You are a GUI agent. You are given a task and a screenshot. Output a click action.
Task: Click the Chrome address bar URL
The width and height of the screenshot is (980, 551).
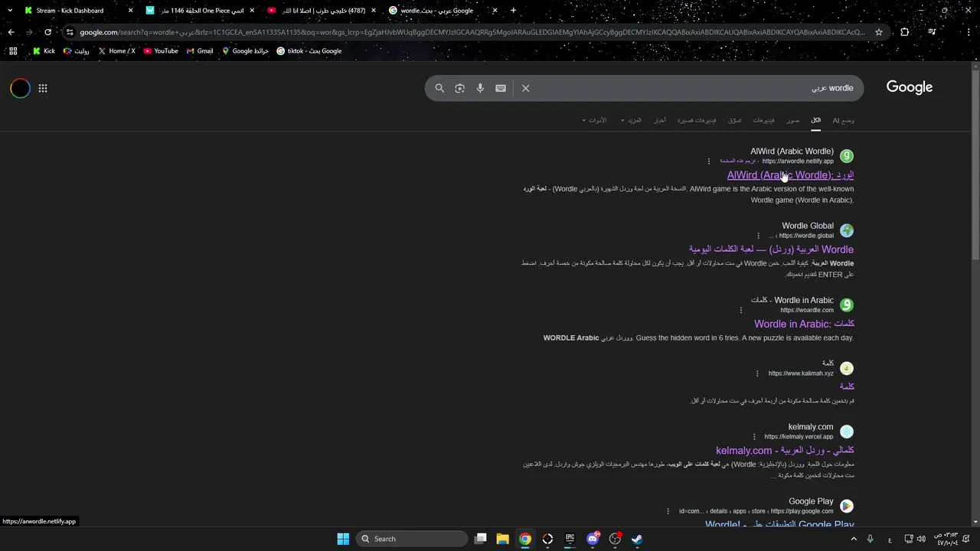(472, 32)
